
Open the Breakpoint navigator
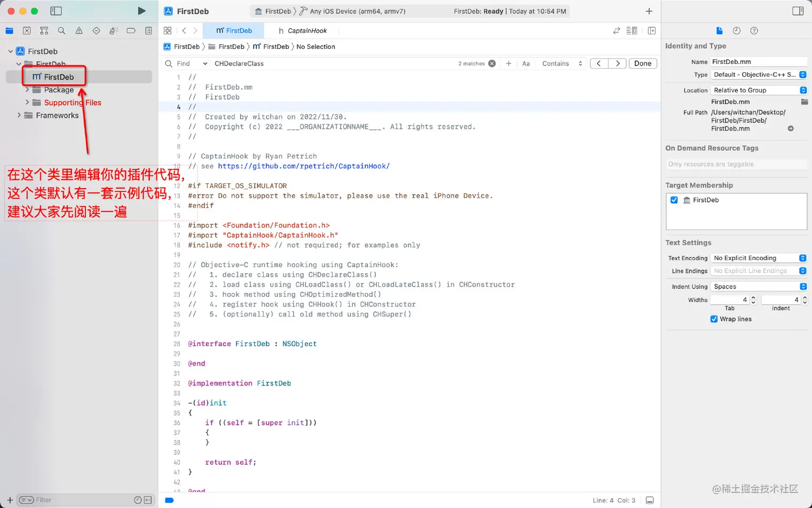(131, 31)
